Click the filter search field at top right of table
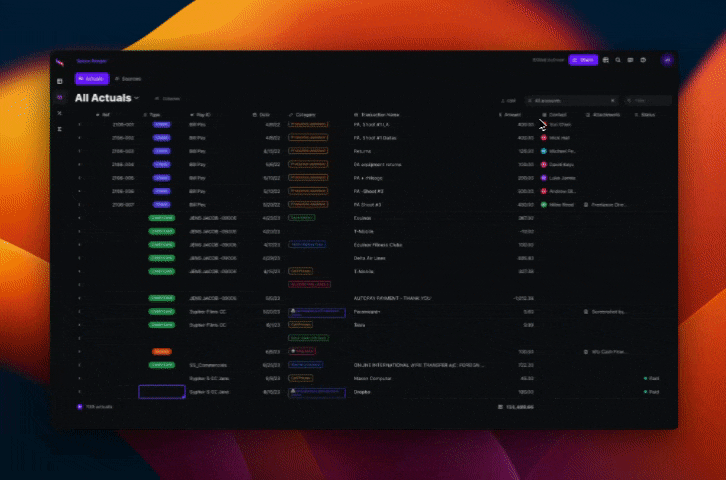 click(650, 101)
